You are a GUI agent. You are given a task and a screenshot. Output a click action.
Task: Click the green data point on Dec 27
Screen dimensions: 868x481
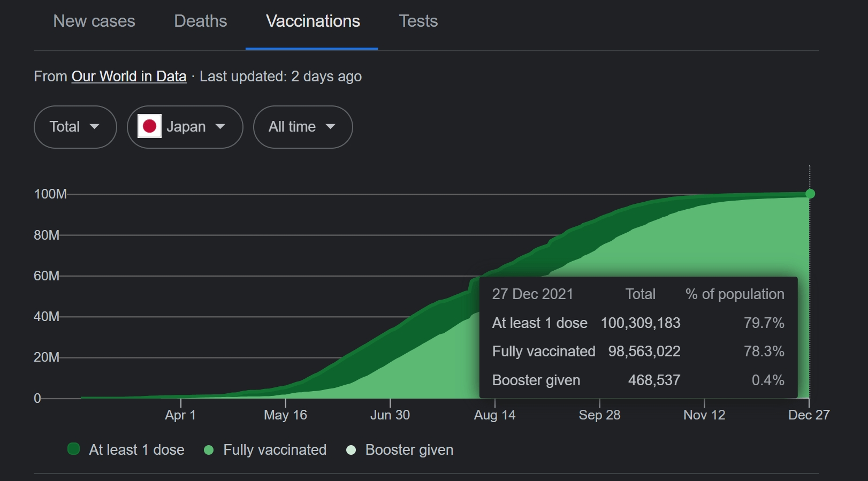coord(810,194)
